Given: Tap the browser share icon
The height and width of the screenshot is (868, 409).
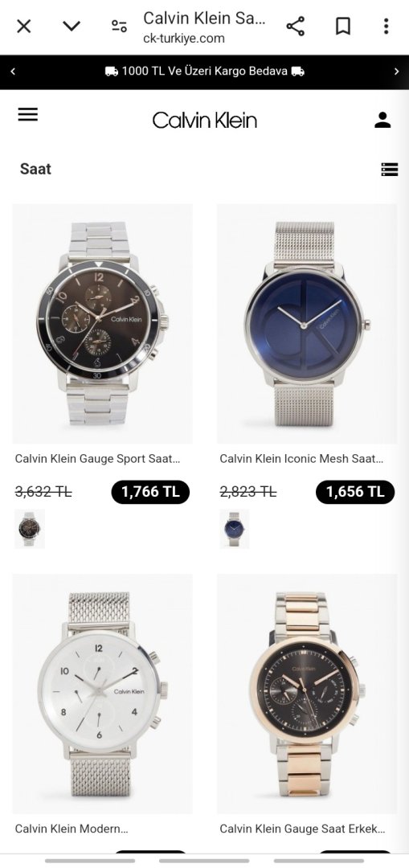Looking at the screenshot, I should click(x=296, y=26).
